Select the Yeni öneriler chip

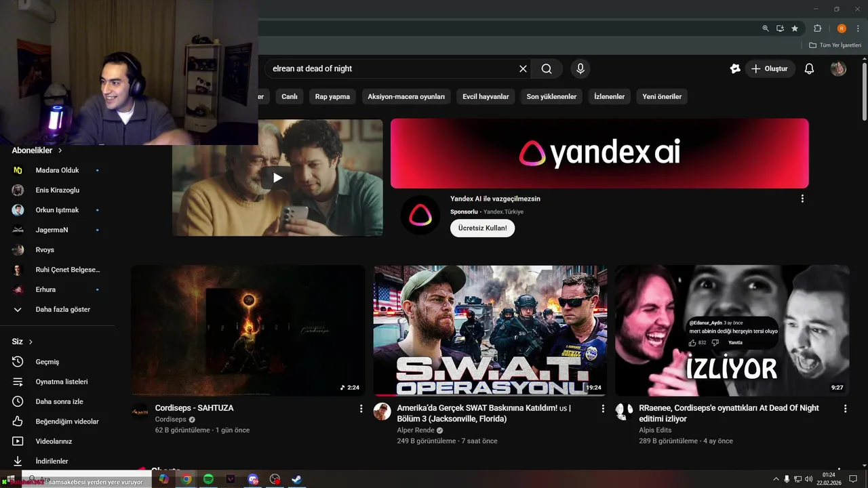(662, 96)
